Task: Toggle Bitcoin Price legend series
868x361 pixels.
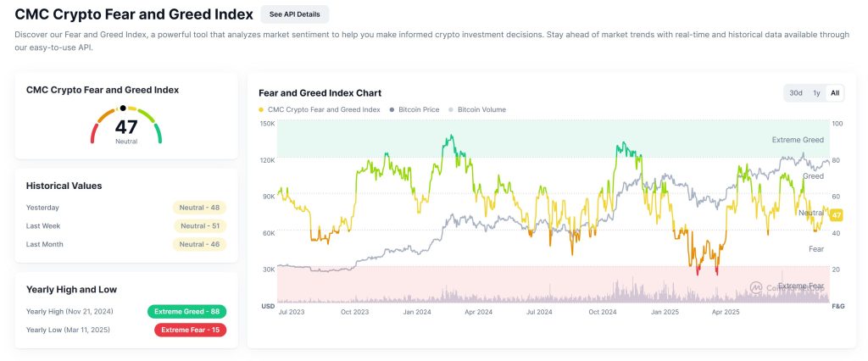Action: 418,109
